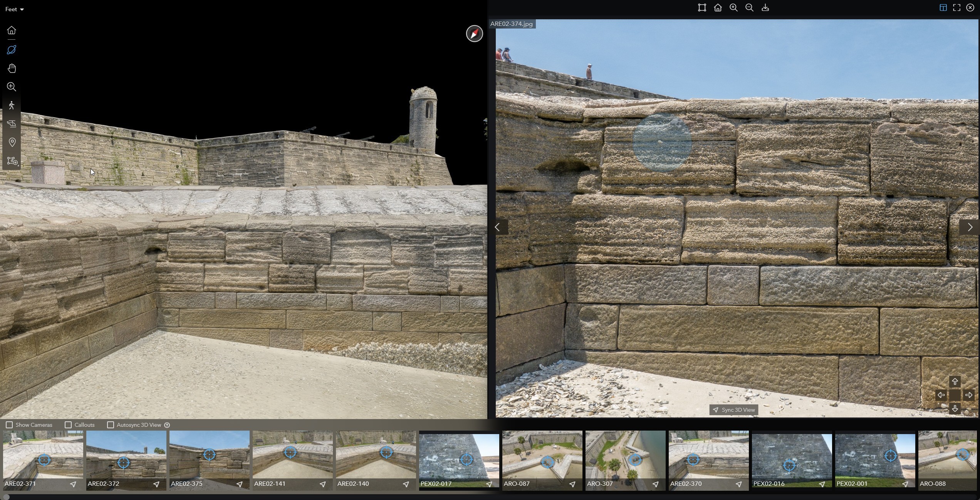Image resolution: width=980 pixels, height=500 pixels.
Task: Fly to ARE02-372 camera location arrow
Action: (156, 484)
